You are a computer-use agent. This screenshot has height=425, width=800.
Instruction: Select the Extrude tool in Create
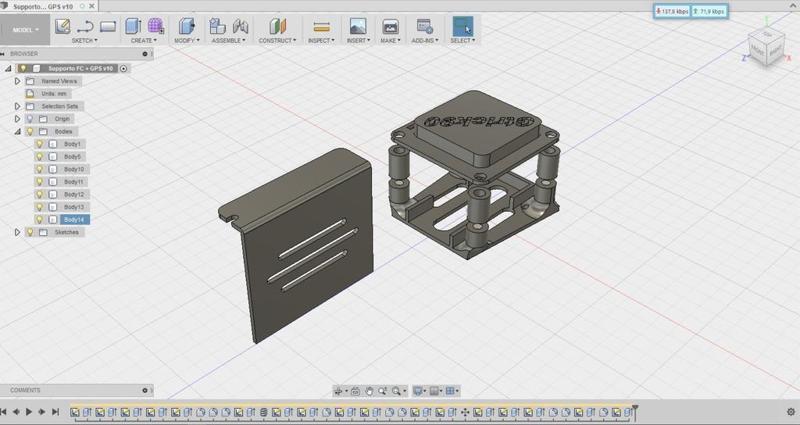click(133, 26)
